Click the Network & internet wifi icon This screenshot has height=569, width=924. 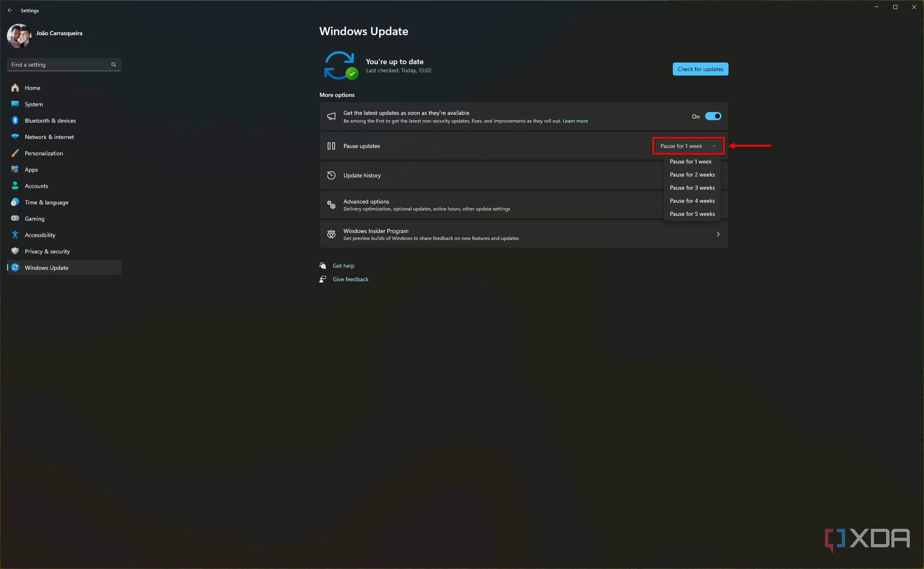[x=15, y=137]
